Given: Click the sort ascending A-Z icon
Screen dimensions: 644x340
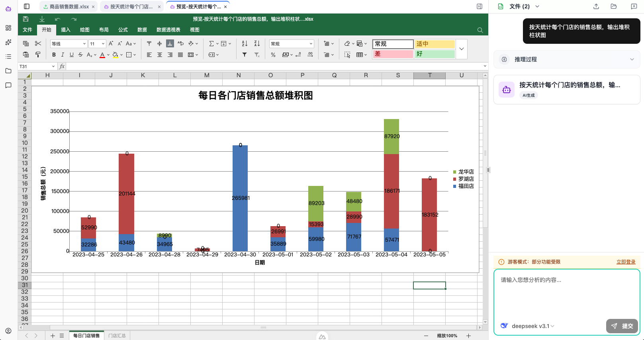Looking at the screenshot, I should [x=245, y=43].
